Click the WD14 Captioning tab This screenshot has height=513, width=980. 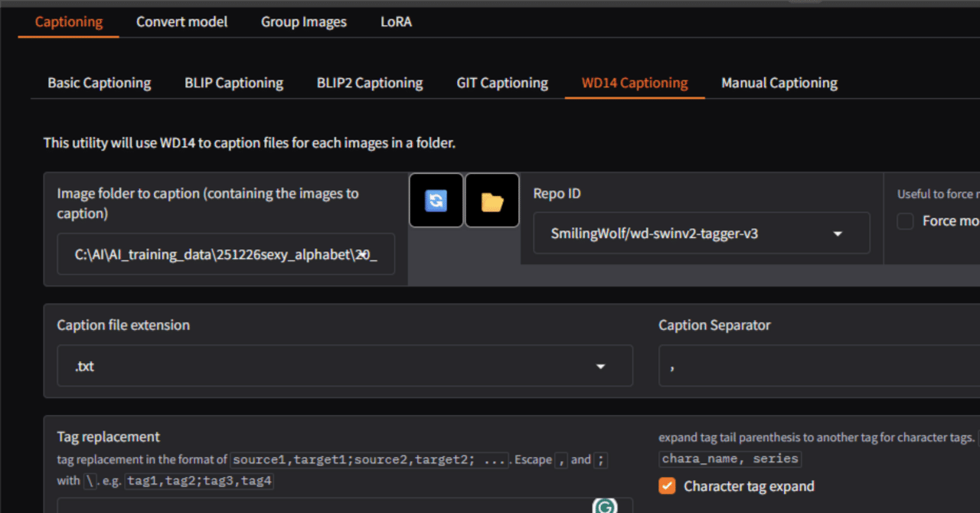pos(635,83)
